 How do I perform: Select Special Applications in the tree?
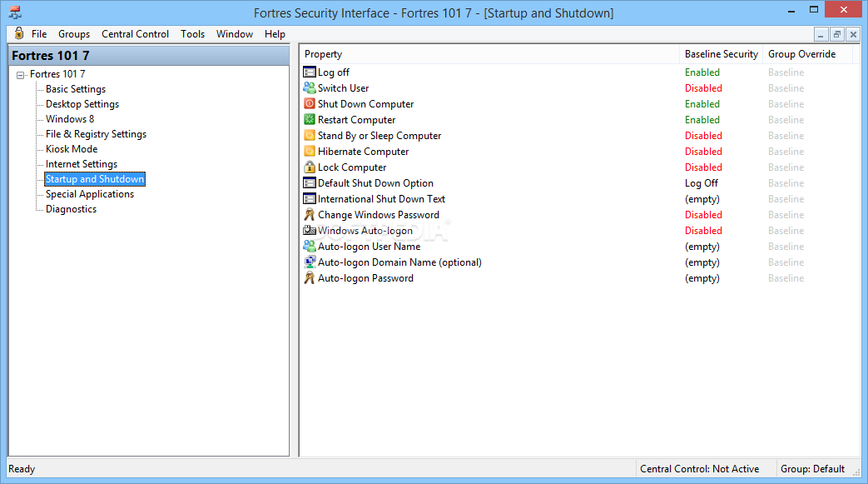[x=90, y=194]
